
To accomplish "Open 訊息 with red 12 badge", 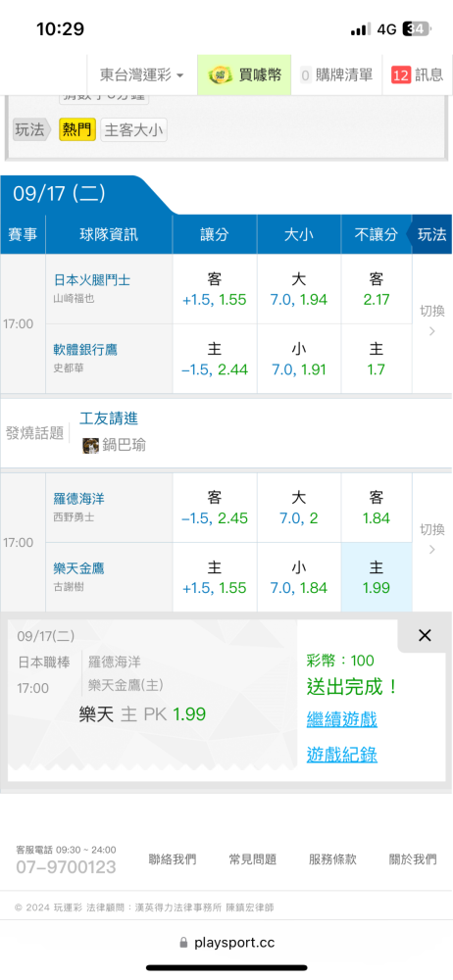I will (x=417, y=75).
